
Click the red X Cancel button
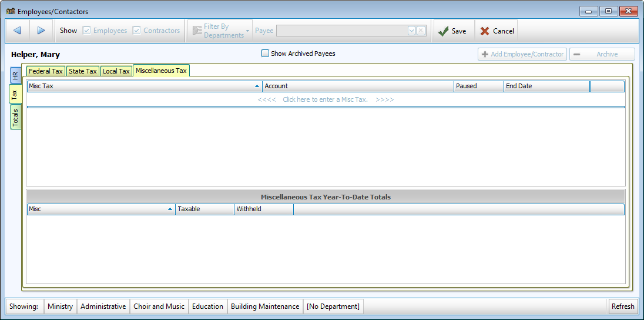coord(497,31)
